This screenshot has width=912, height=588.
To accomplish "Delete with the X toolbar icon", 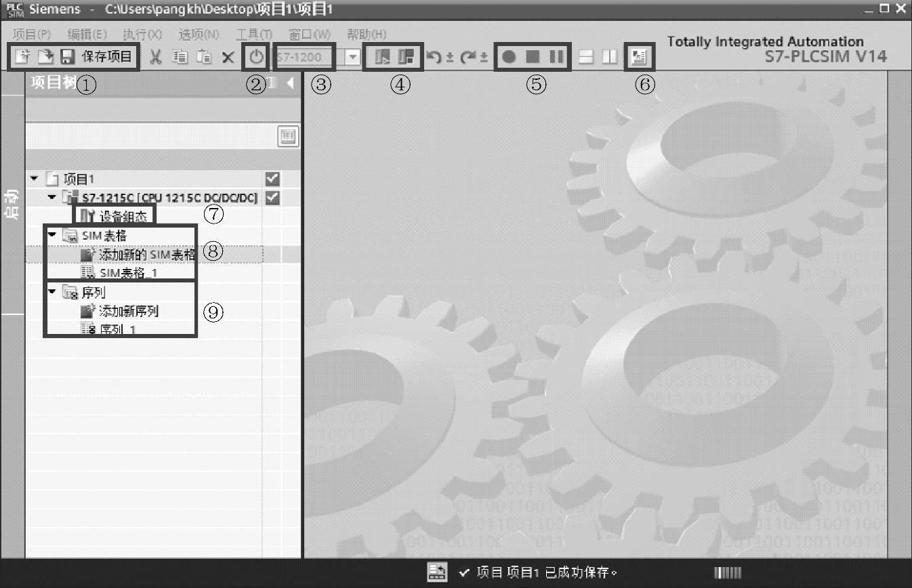I will pos(228,58).
